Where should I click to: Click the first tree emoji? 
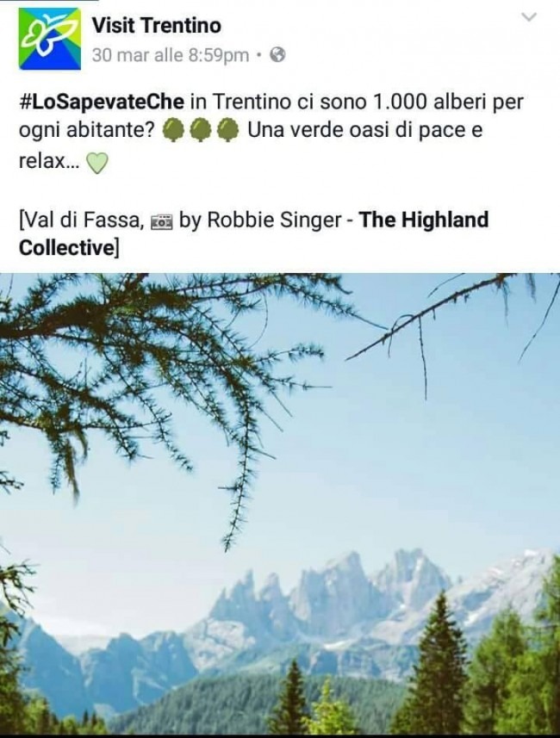172,130
